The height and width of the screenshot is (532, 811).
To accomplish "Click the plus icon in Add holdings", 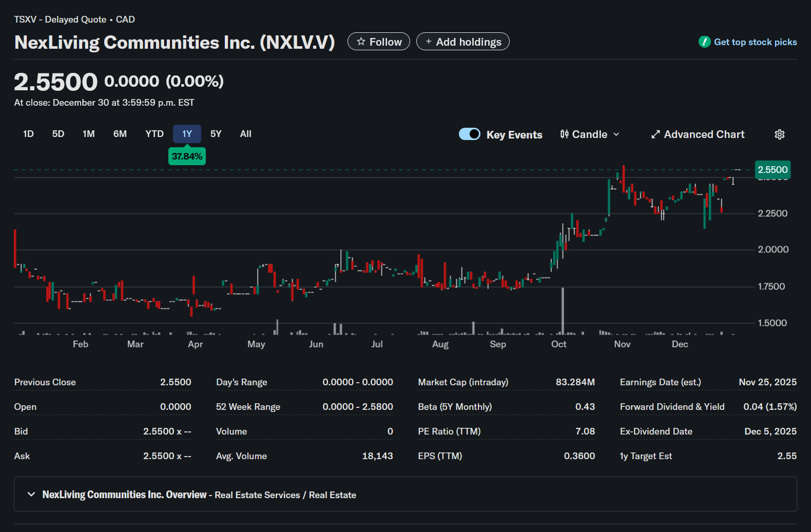I will (429, 42).
